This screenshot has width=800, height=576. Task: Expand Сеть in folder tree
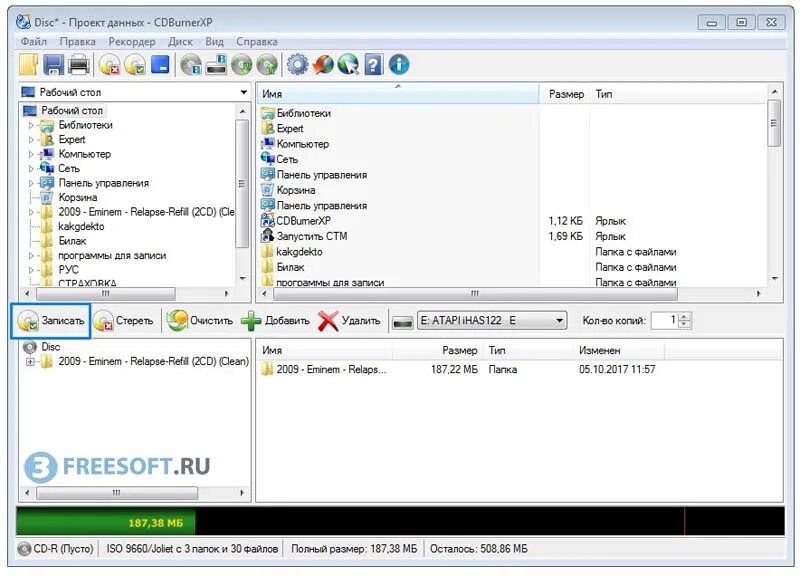coord(31,168)
